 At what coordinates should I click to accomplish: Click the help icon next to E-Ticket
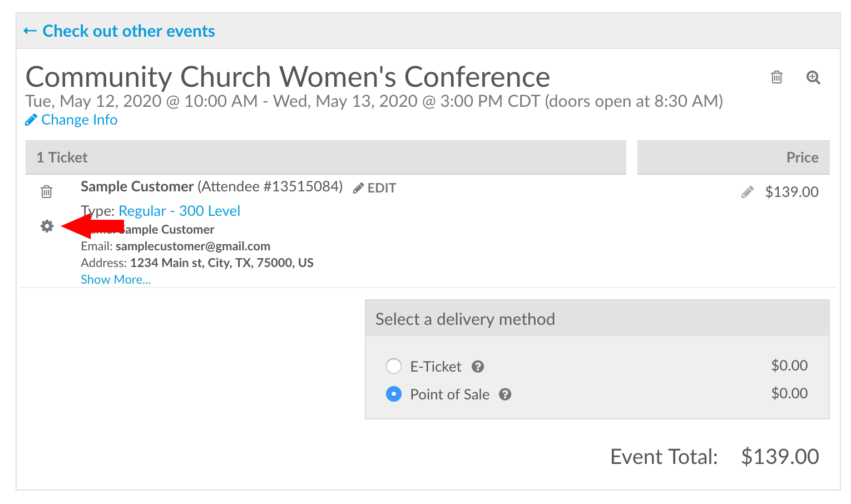(478, 366)
